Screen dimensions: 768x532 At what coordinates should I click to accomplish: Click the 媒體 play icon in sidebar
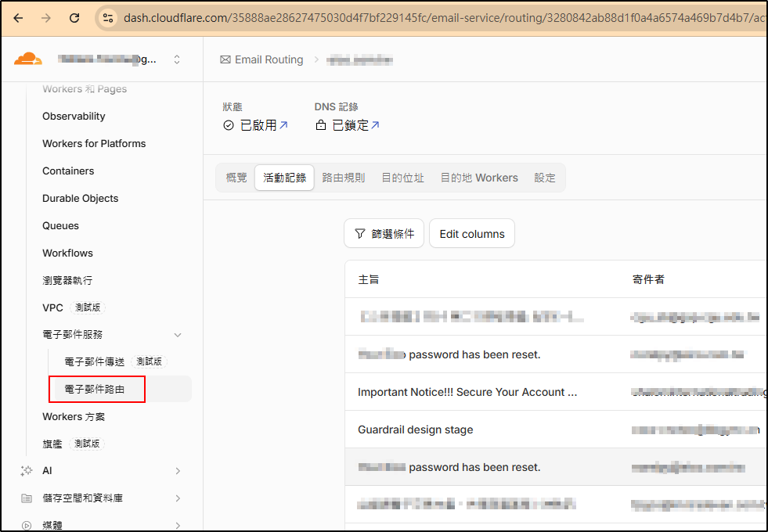coord(27,526)
